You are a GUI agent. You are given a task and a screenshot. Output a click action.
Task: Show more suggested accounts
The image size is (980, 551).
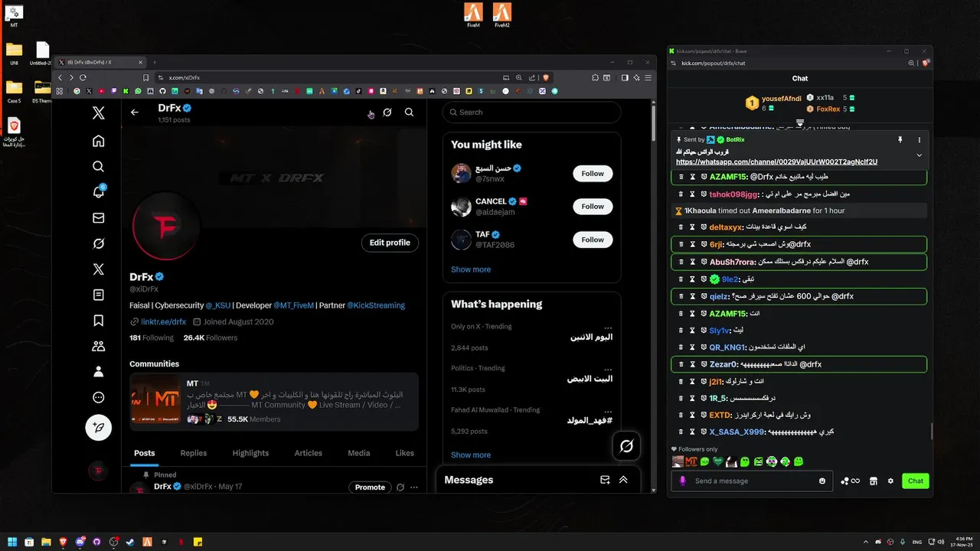(471, 269)
